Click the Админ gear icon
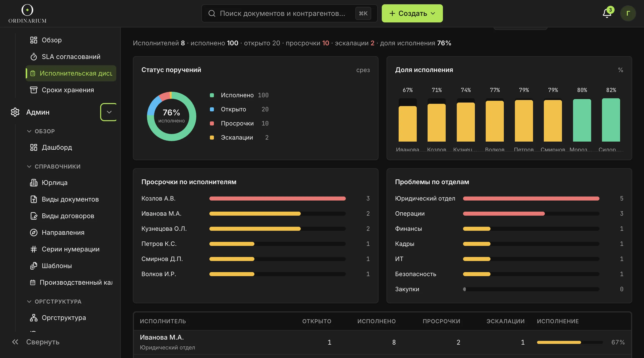Viewport: 644px width, 358px height. 15,112
